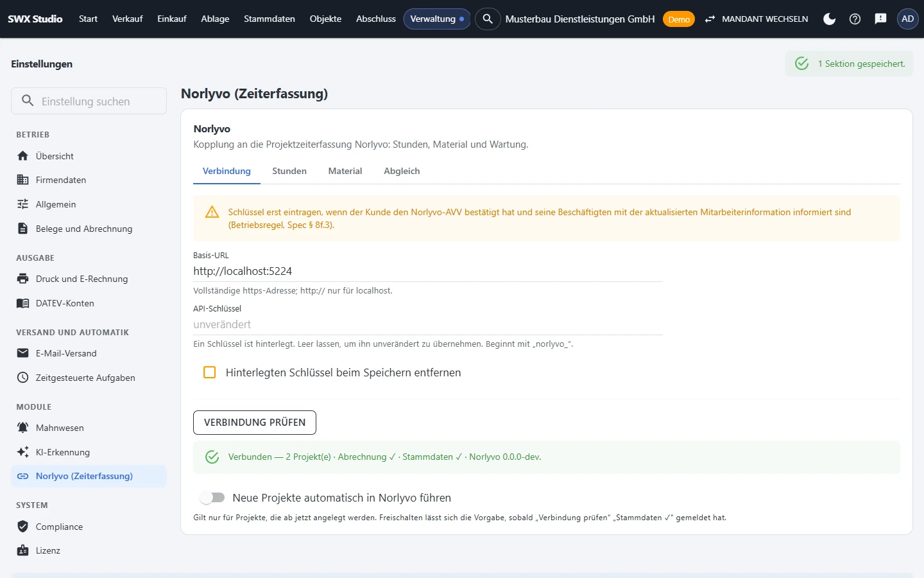
Task: Click the Einstellung suchen search field
Action: pyautogui.click(x=89, y=101)
